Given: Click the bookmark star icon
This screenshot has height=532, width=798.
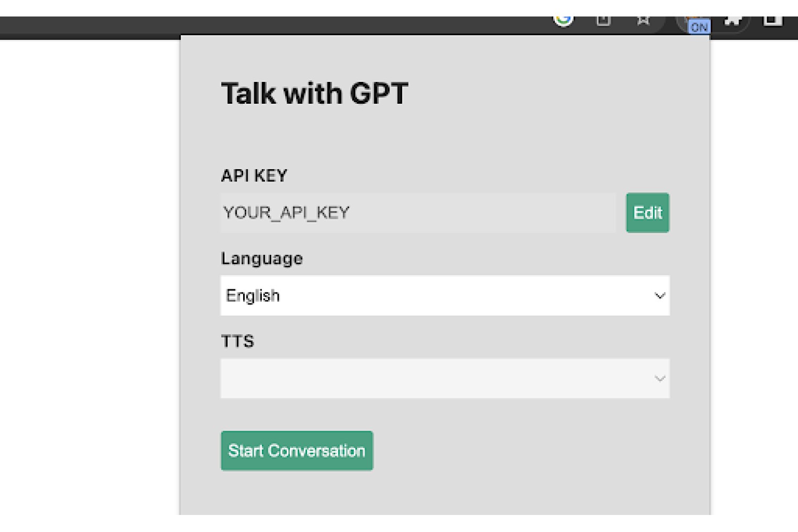Looking at the screenshot, I should [643, 20].
